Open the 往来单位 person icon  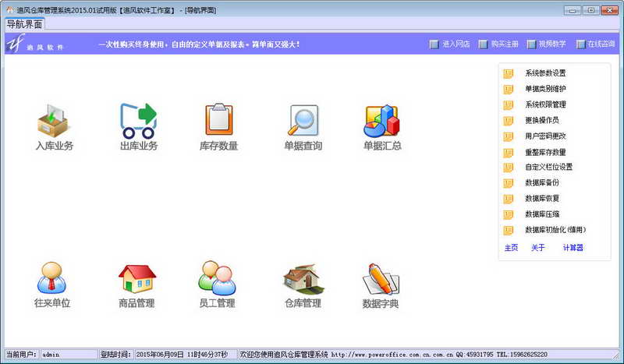pos(51,278)
